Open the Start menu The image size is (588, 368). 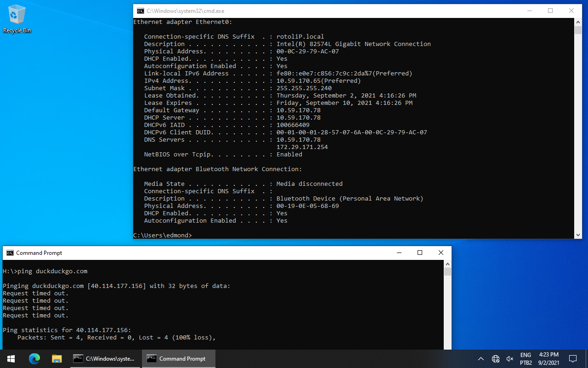coord(10,358)
